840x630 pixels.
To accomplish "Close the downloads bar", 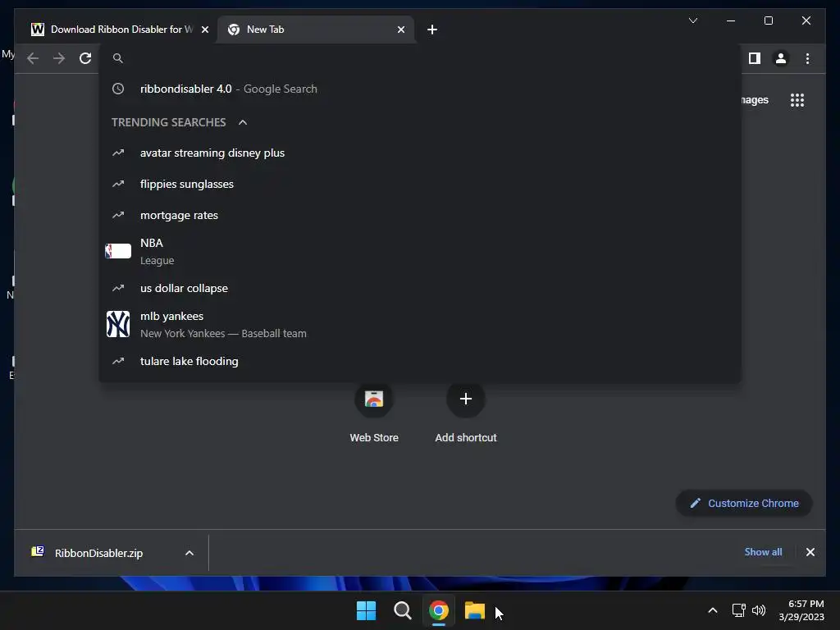I will [810, 552].
